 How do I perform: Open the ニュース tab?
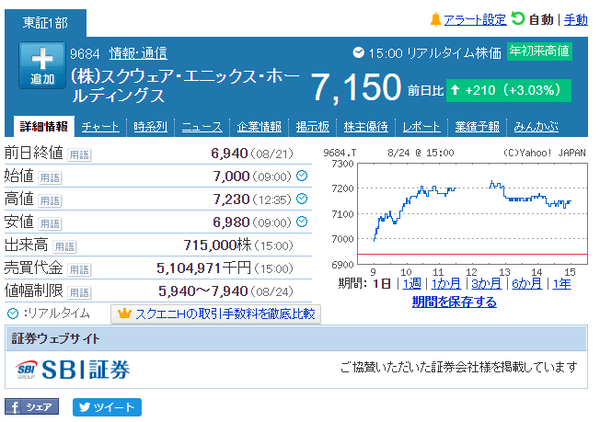click(x=202, y=127)
